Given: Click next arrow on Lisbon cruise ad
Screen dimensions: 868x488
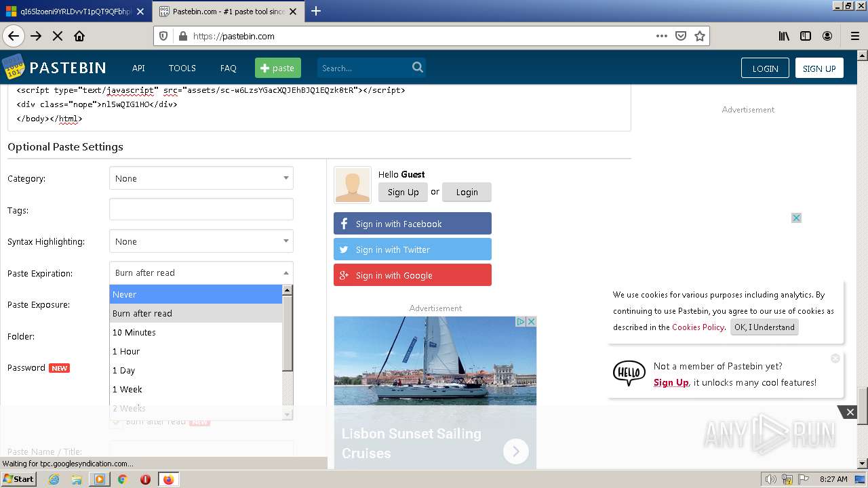Looking at the screenshot, I should pyautogui.click(x=515, y=451).
